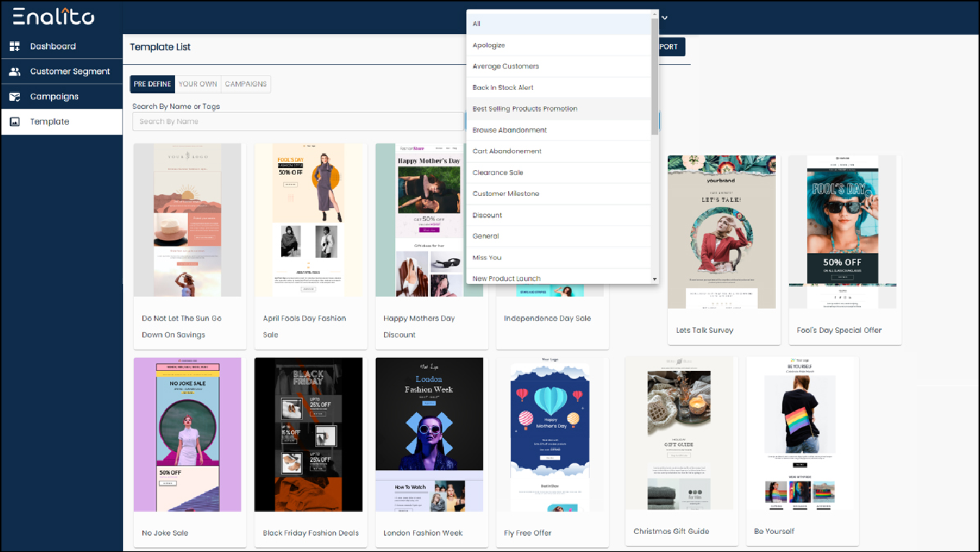Click the scroll-down arrow in dropdown list
Viewport: 980px width, 552px height.
click(x=655, y=279)
